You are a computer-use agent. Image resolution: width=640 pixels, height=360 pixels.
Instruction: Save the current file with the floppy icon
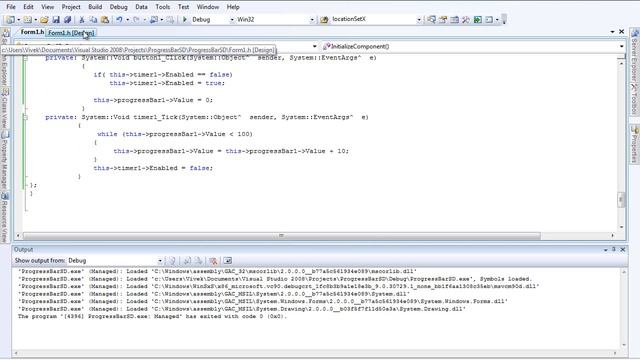click(56, 20)
